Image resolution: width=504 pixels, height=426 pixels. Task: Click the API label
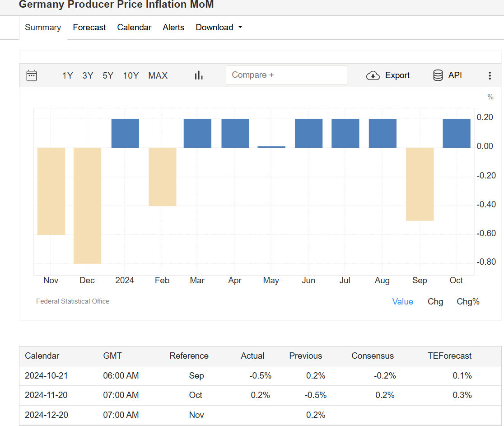455,75
